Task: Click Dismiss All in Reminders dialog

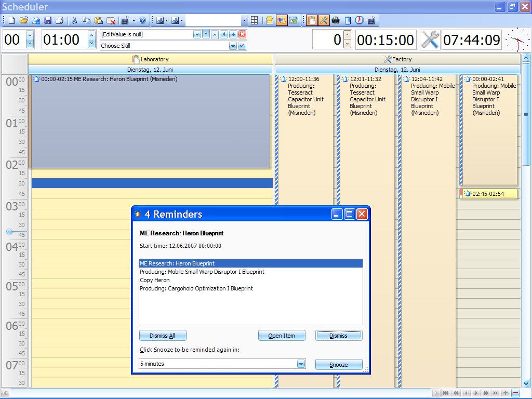Action: point(163,336)
